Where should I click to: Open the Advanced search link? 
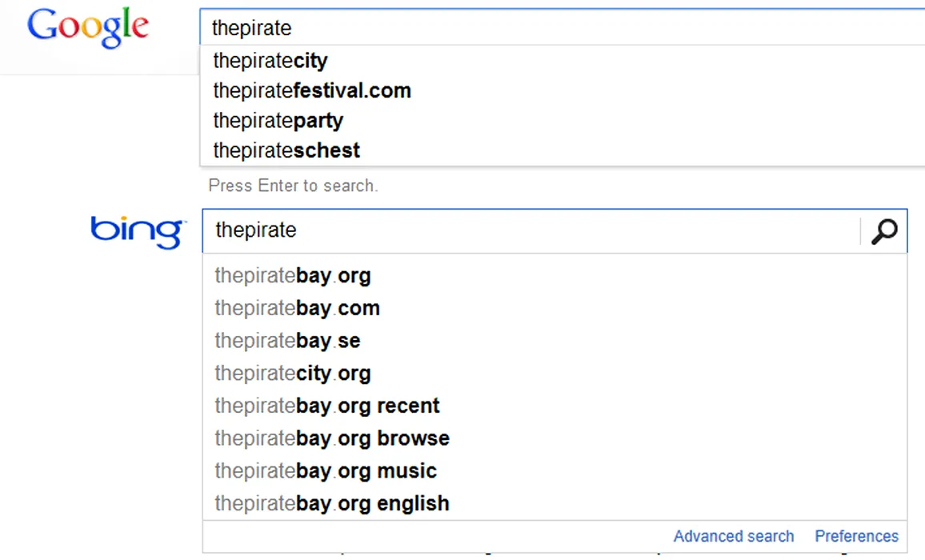(734, 536)
